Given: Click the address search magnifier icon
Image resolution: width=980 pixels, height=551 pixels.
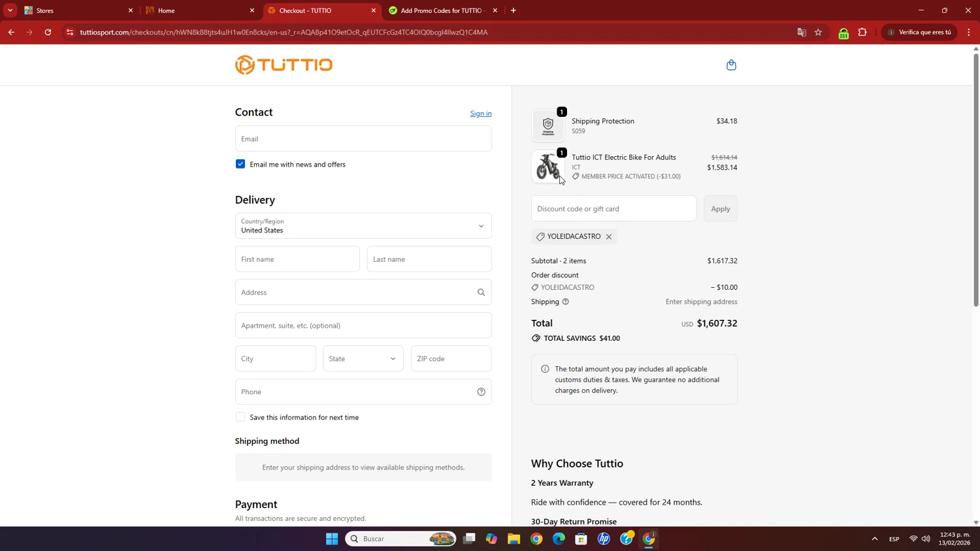Looking at the screenshot, I should coord(481,292).
